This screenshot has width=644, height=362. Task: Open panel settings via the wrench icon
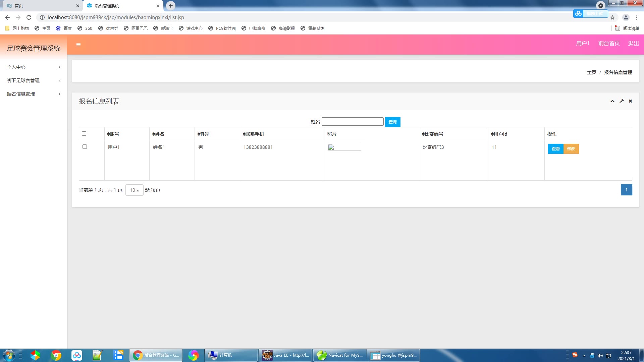622,101
